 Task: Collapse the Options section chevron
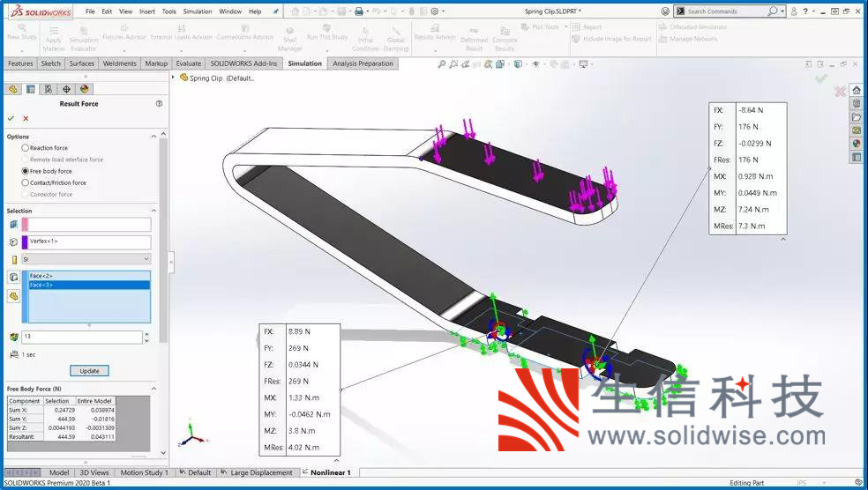coord(153,136)
